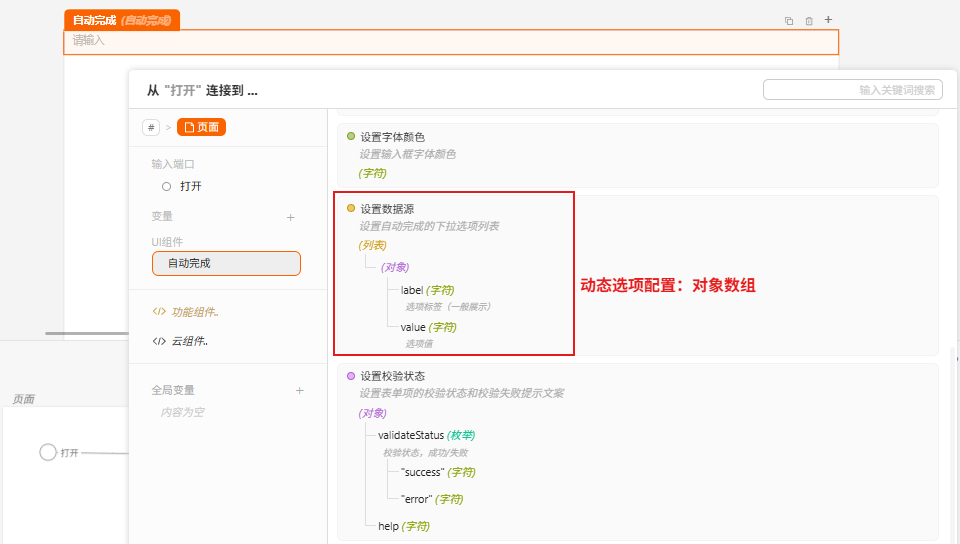960x544 pixels.
Task: Click the 输入端口 section heading
Action: pyautogui.click(x=173, y=164)
